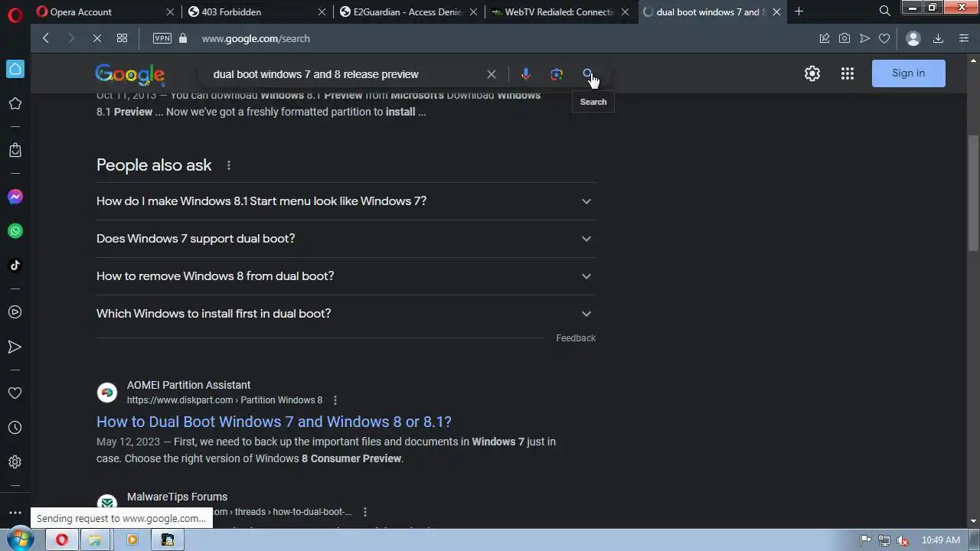Open 'How to Dual Boot Windows 7 and Windows 8 or 8.1?'
The width and height of the screenshot is (980, 551).
tap(274, 422)
